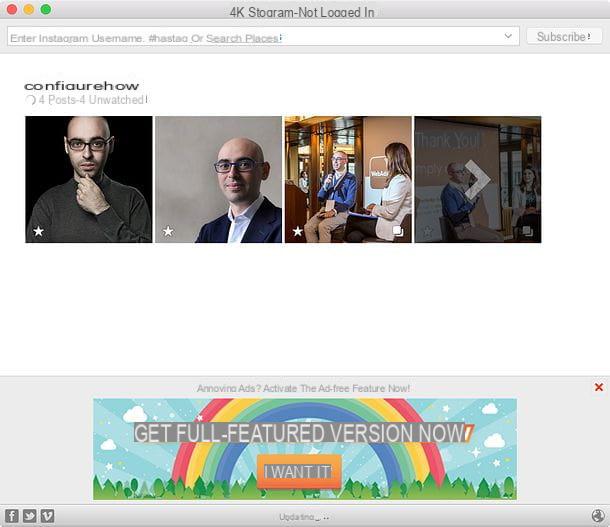Click the next arrow chevron on the Thank You photo
Image resolution: width=610 pixels, height=527 pixels.
click(477, 179)
